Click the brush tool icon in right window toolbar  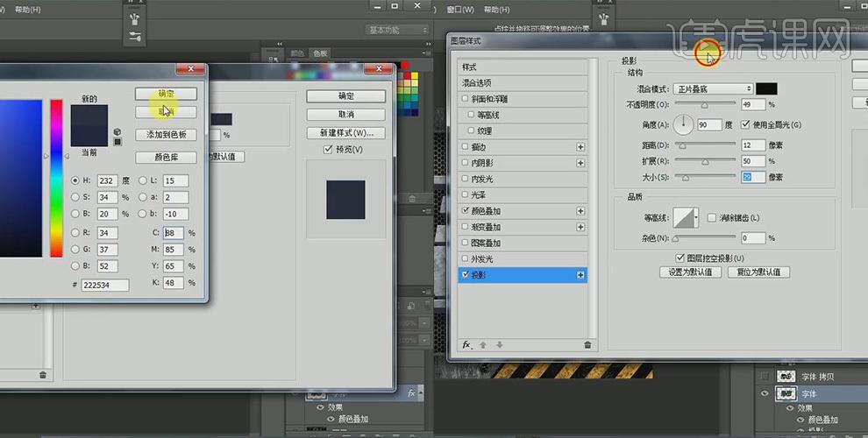603,19
